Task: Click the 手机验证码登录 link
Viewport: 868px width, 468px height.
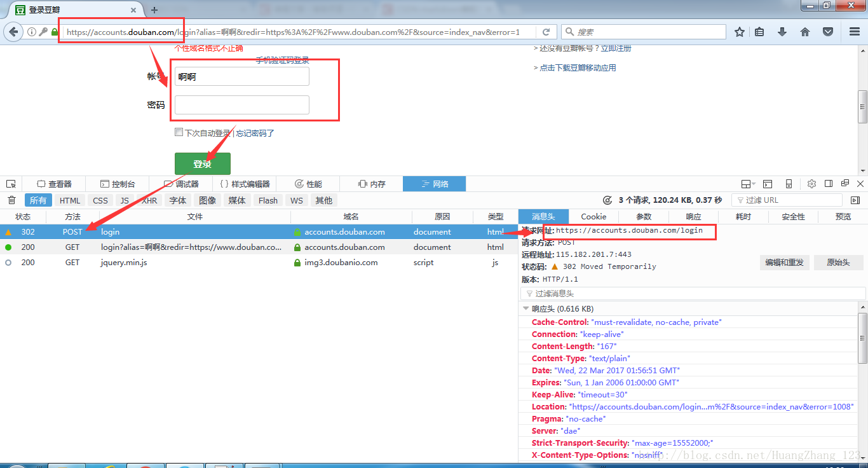Action: (283, 60)
